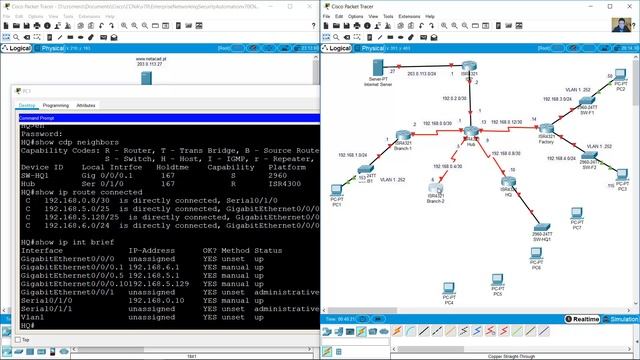Select Place Note tool in right window's second toolbar
This screenshot has width=640, height=360.
coord(369,37)
